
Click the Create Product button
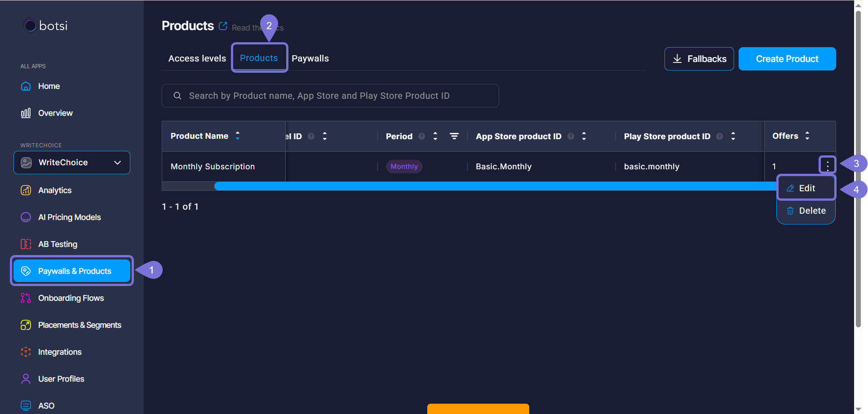[787, 59]
